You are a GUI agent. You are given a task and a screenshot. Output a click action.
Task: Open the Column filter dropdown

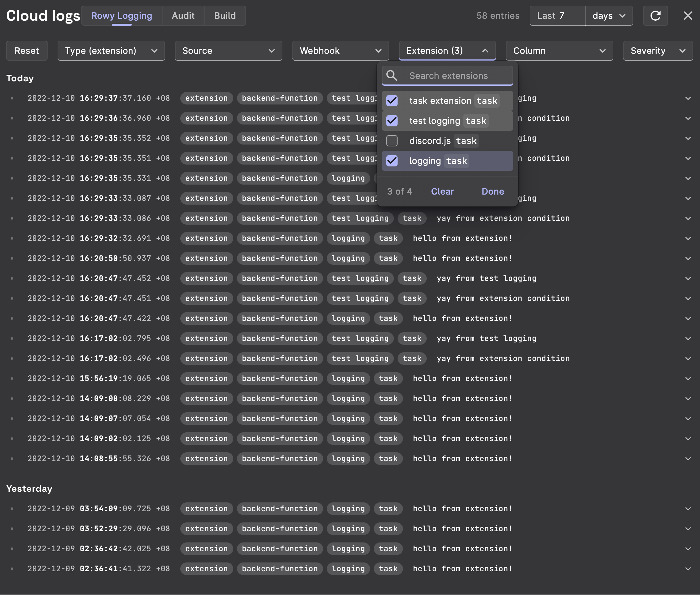(x=559, y=51)
